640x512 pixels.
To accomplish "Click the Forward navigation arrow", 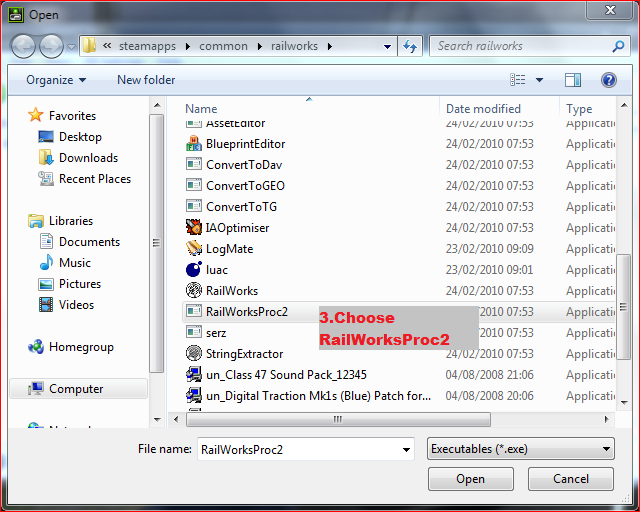I will pos(51,46).
